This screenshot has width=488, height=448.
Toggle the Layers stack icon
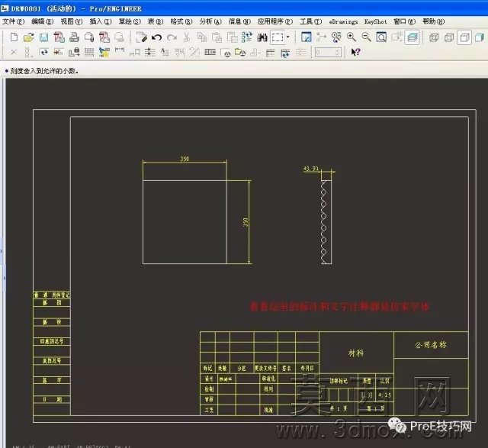[x=412, y=37]
